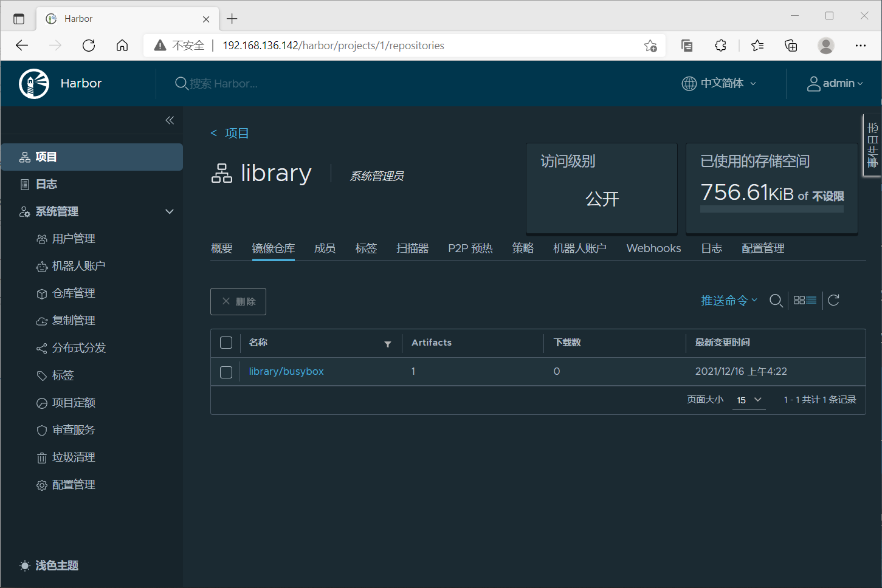Open a new browser tab
The image size is (882, 588).
tap(232, 19)
